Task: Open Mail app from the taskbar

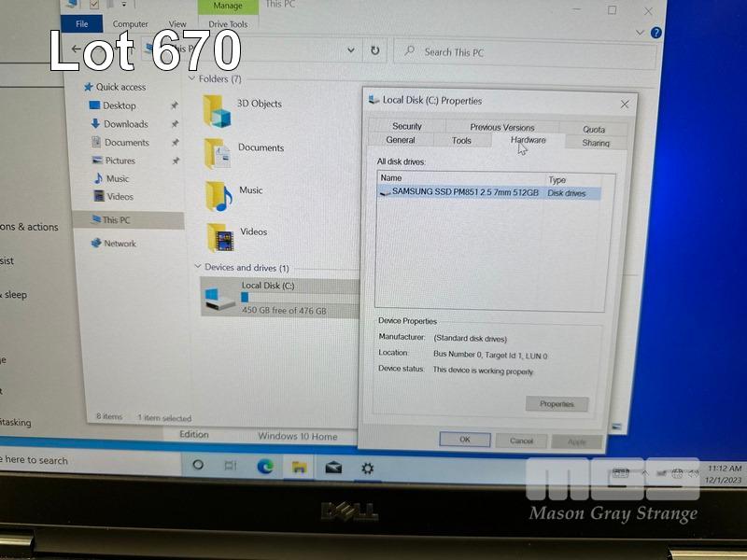Action: click(333, 467)
